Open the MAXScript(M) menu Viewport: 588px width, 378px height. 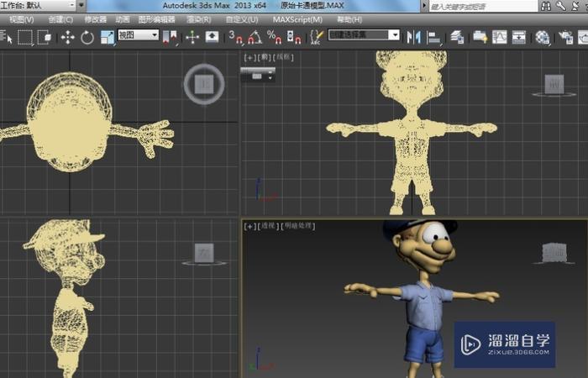(297, 19)
